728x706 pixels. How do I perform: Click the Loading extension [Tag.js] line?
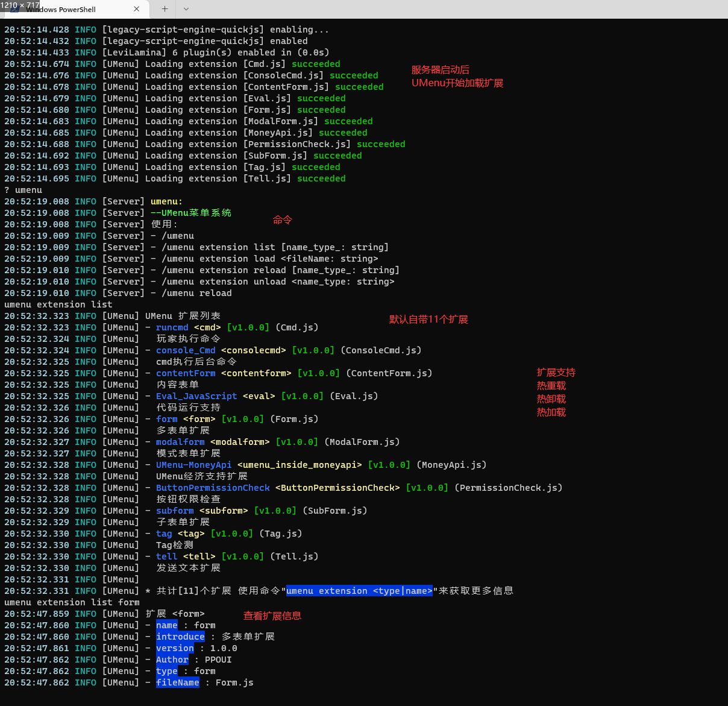172,167
